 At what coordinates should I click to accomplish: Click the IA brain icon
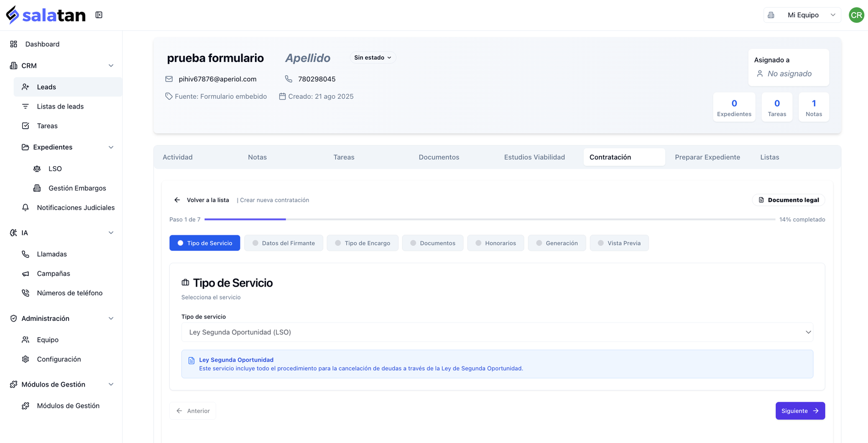pos(14,233)
